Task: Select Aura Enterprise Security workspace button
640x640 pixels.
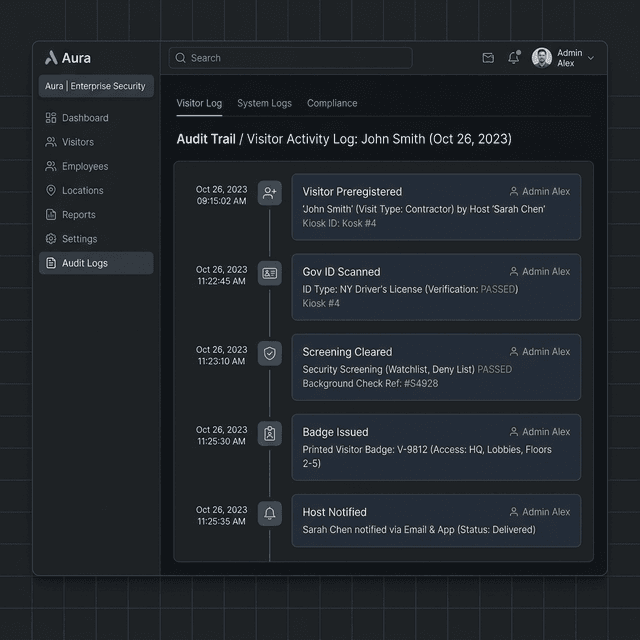Action: coord(96,86)
